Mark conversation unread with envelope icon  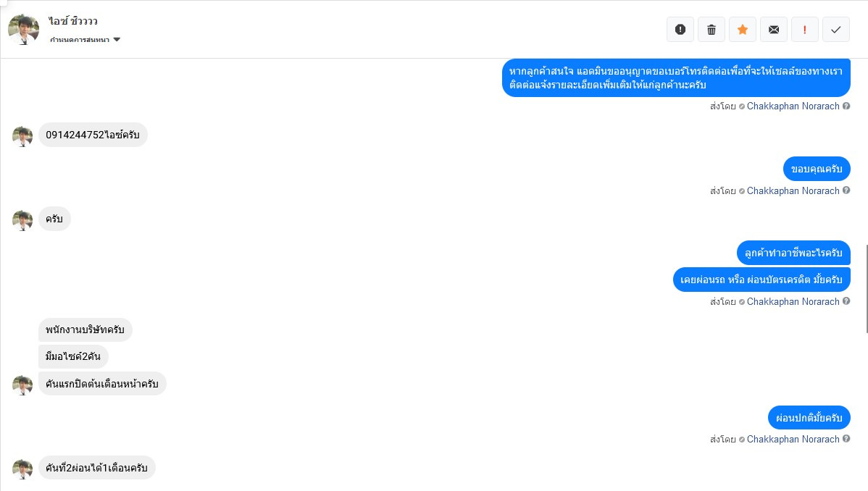pyautogui.click(x=774, y=30)
